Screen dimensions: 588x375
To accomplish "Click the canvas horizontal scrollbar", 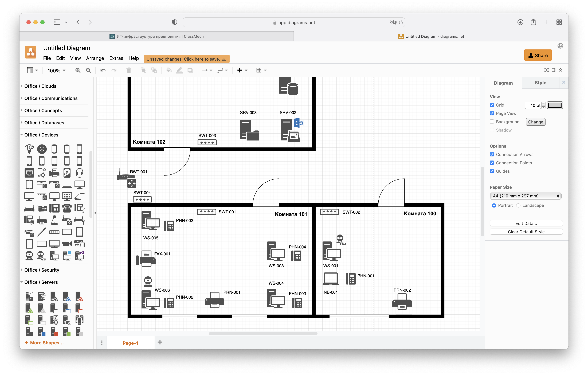I will (263, 333).
